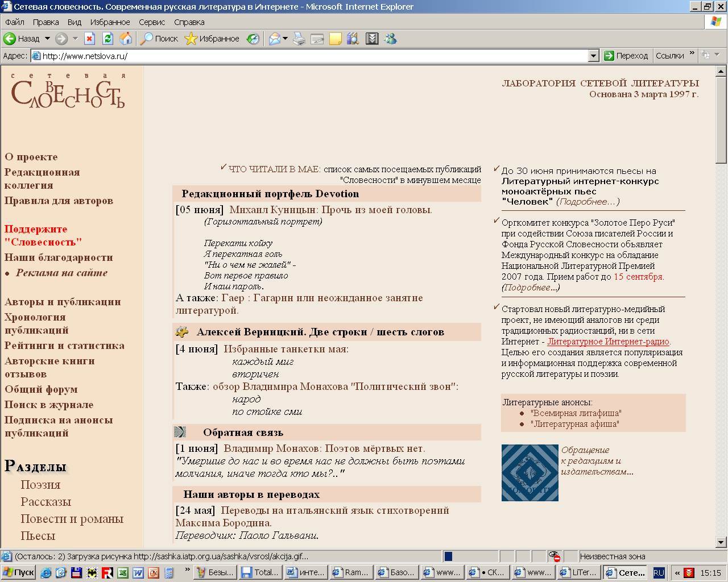This screenshot has height=582, width=728.
Task: Click the vertical scrollbar down arrow
Action: coord(721,542)
